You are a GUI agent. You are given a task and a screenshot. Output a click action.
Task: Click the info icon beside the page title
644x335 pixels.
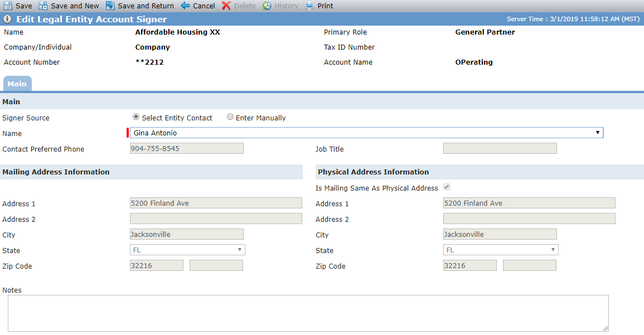(x=7, y=19)
